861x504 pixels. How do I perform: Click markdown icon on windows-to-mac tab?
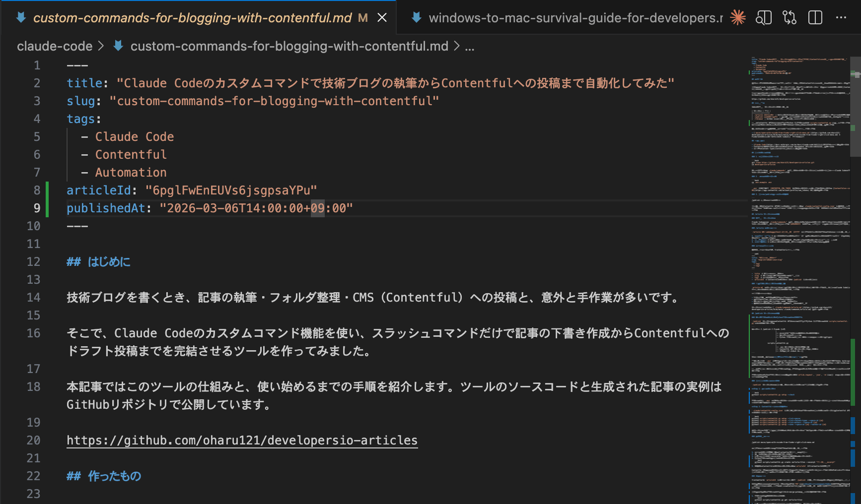[417, 18]
